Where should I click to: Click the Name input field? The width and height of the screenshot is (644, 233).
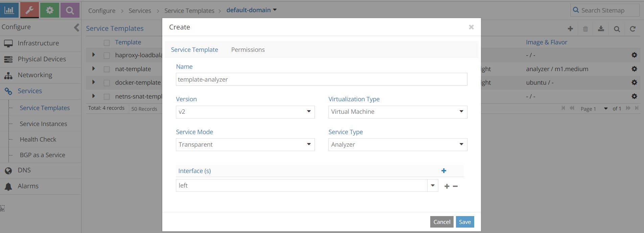coord(322,79)
